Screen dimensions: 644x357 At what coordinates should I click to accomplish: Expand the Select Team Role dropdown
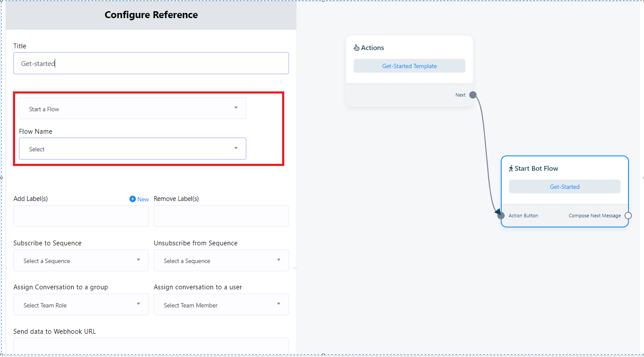point(81,305)
